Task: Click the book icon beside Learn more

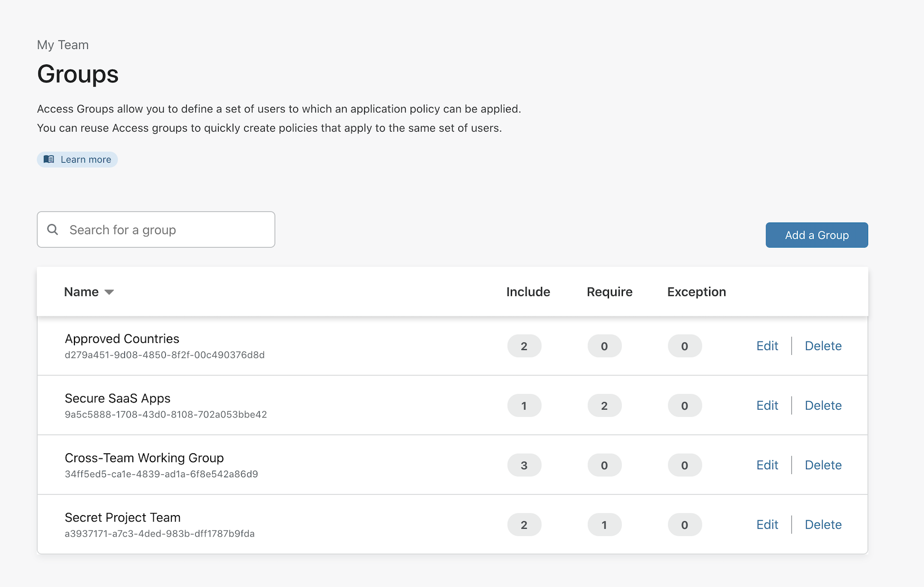Action: (x=49, y=159)
